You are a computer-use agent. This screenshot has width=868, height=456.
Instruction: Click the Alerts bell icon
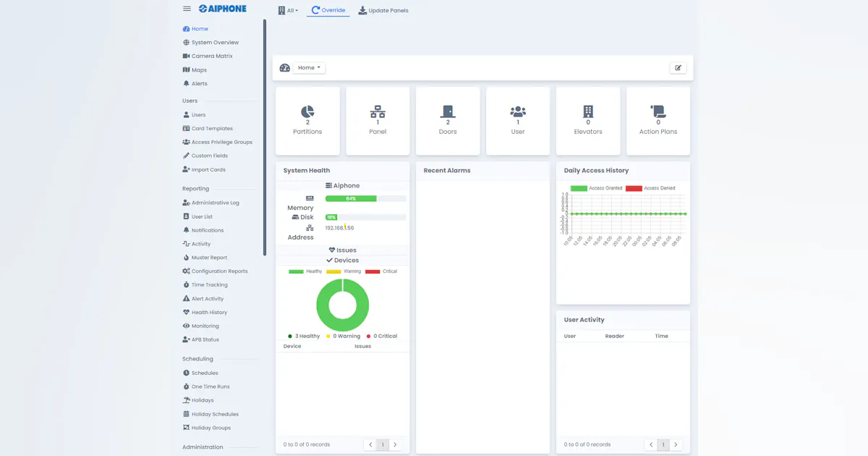click(x=186, y=84)
